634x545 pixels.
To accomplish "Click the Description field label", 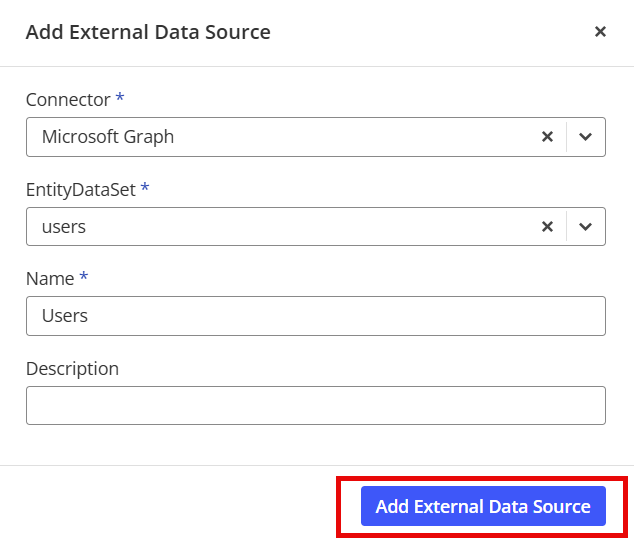I will coord(72,368).
